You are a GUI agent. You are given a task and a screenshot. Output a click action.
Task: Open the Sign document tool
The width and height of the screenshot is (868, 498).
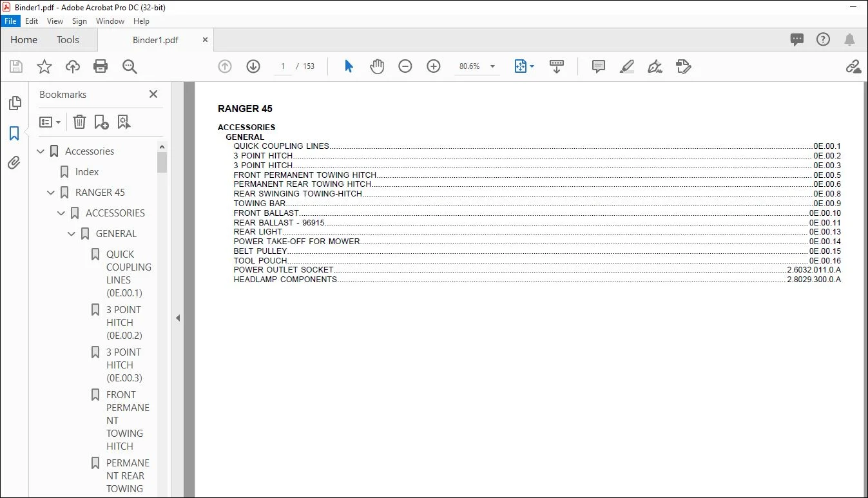655,66
